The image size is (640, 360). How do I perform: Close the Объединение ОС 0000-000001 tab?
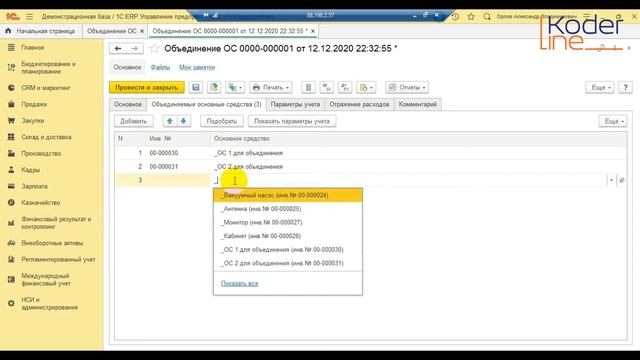313,31
